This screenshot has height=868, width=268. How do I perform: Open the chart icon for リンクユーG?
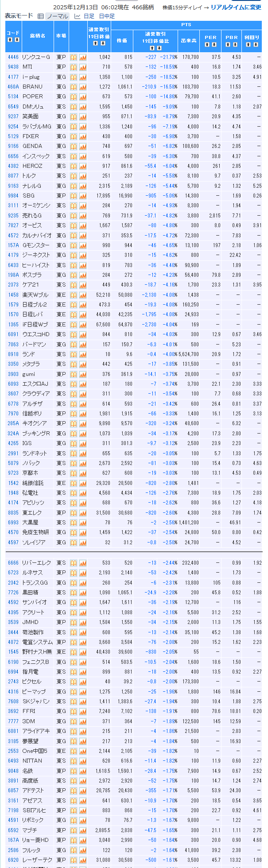(83, 57)
